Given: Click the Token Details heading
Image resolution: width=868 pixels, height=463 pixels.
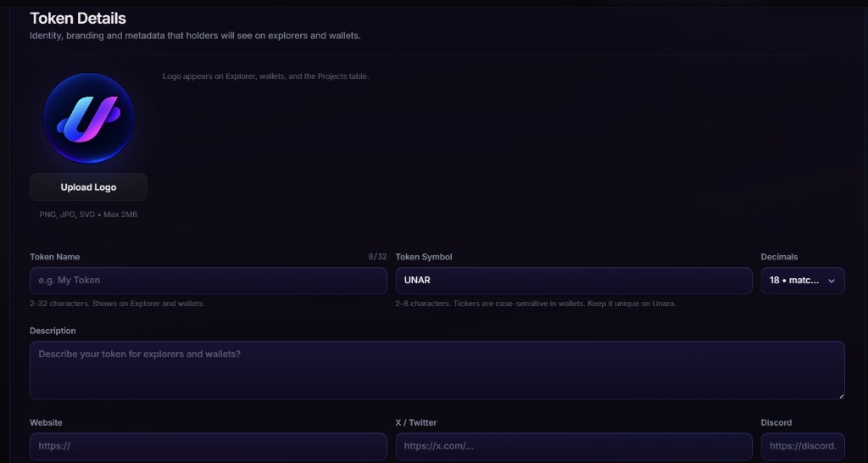Looking at the screenshot, I should (x=78, y=19).
